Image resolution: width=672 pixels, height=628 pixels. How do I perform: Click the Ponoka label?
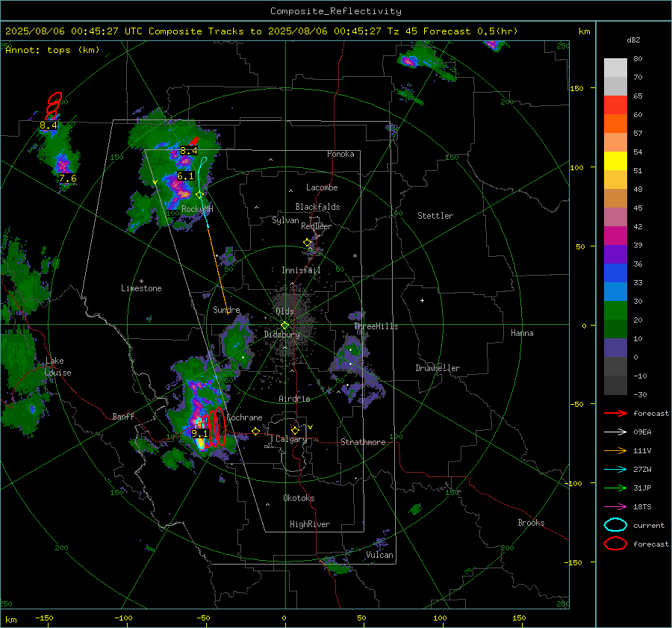[x=340, y=154]
